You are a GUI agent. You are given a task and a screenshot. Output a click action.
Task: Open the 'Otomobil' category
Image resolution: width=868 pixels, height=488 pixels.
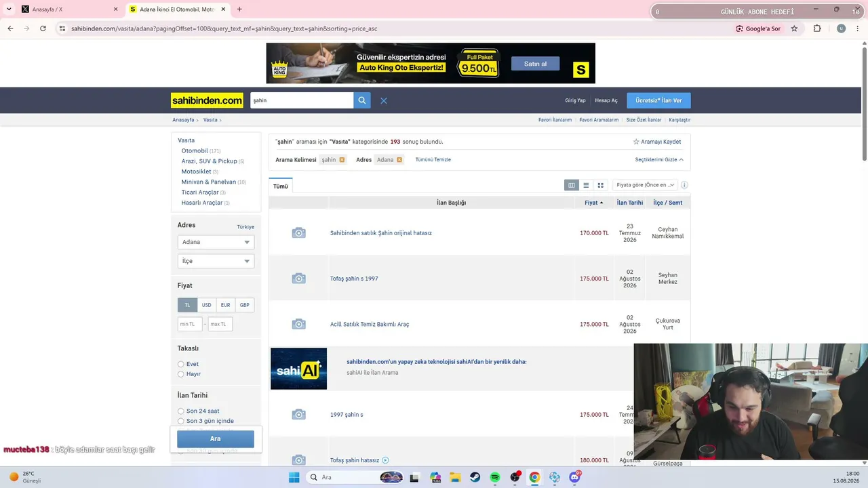click(x=195, y=151)
